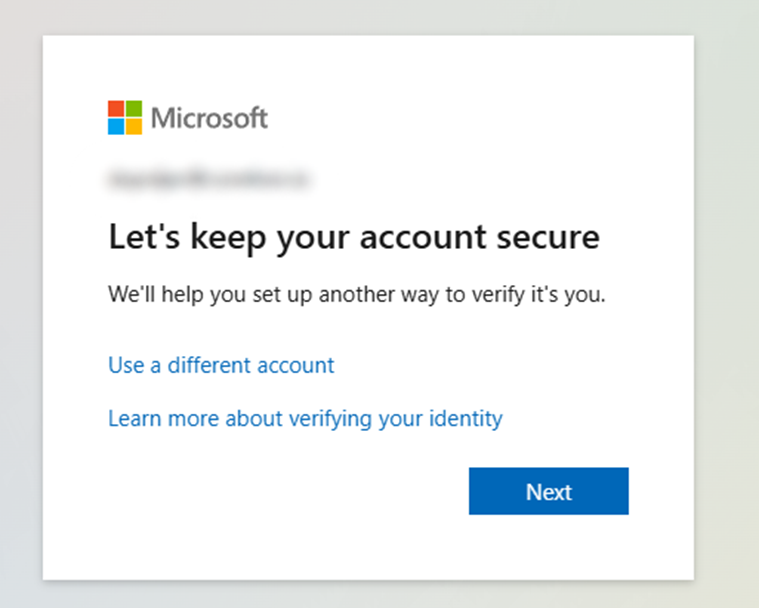Click the yellow square of the Microsoft logo

[134, 126]
